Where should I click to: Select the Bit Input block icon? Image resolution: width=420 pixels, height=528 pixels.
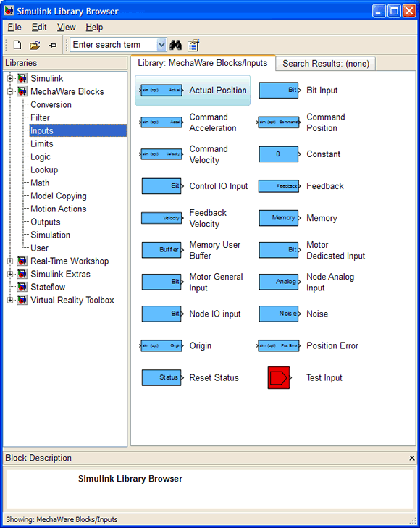click(x=280, y=91)
